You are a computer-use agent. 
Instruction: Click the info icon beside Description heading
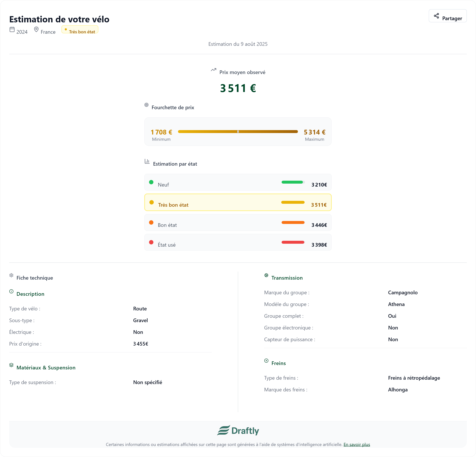click(x=11, y=291)
